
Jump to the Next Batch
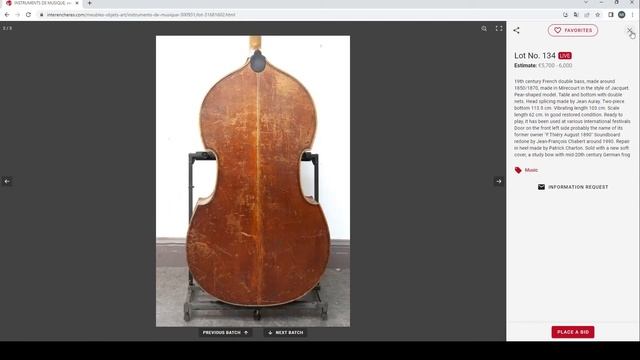coord(286,333)
